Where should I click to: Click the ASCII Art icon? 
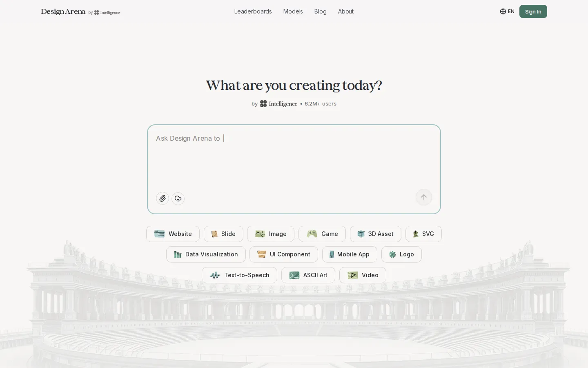pyautogui.click(x=294, y=275)
